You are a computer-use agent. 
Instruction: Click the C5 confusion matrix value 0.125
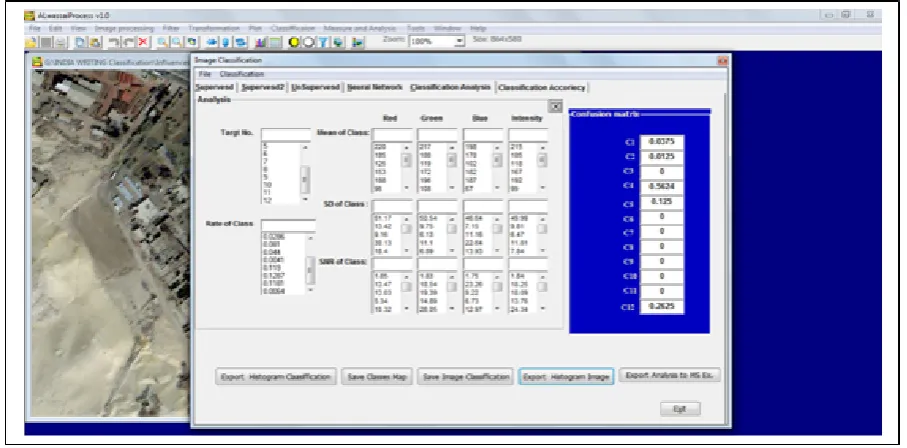(662, 202)
